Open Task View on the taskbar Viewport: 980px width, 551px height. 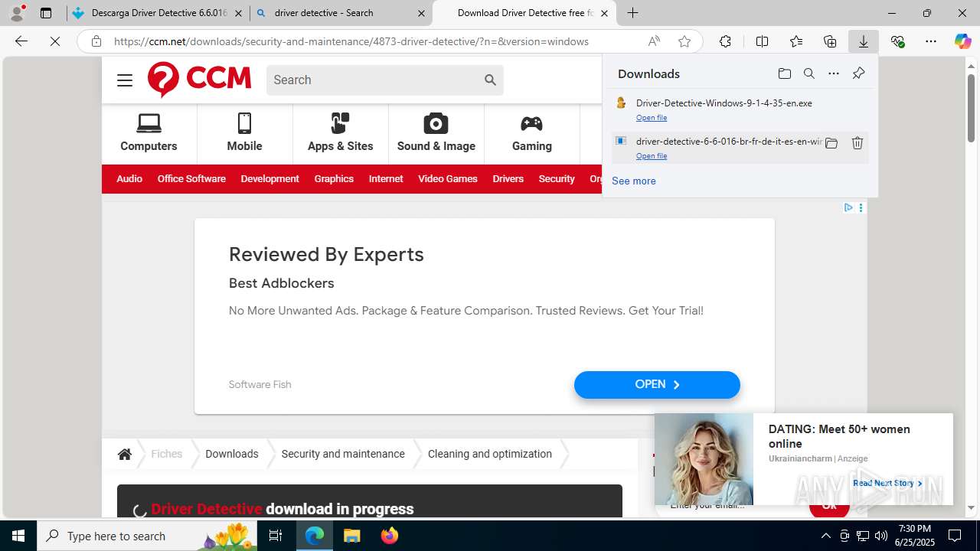(x=276, y=536)
